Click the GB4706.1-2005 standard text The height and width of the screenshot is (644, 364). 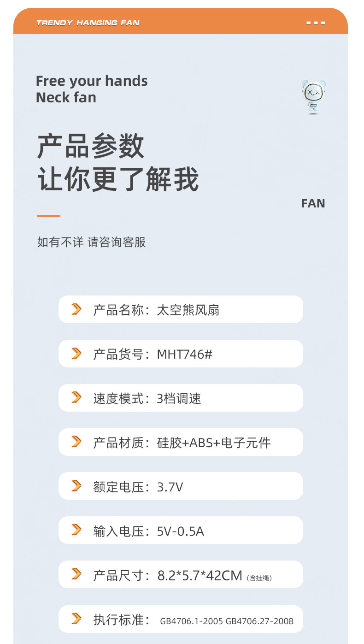click(191, 621)
